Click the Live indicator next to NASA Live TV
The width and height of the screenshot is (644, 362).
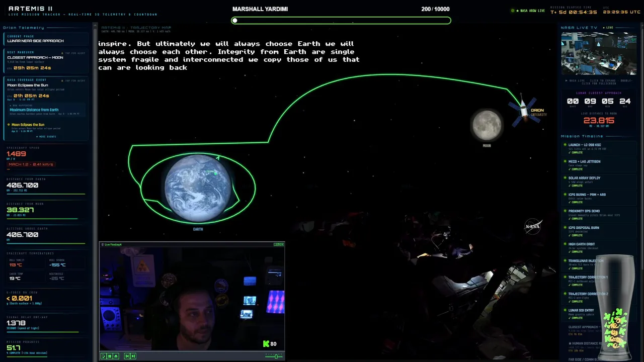click(x=609, y=28)
